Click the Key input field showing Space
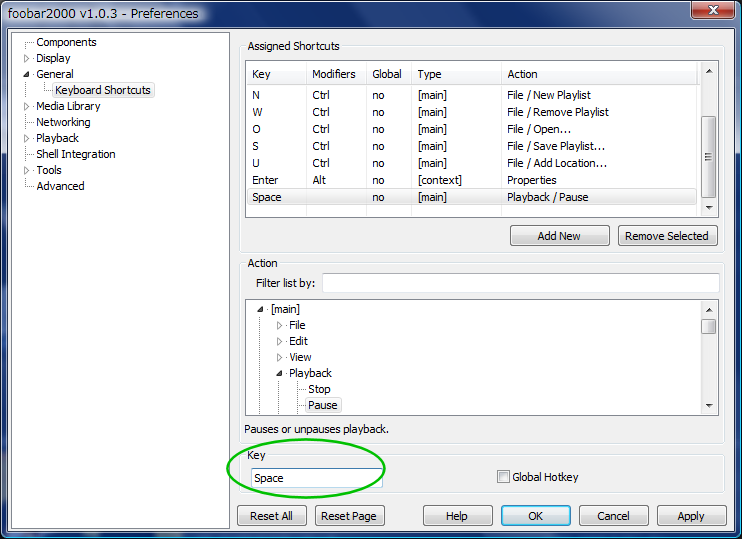Viewport: 742px width, 539px height. click(316, 478)
